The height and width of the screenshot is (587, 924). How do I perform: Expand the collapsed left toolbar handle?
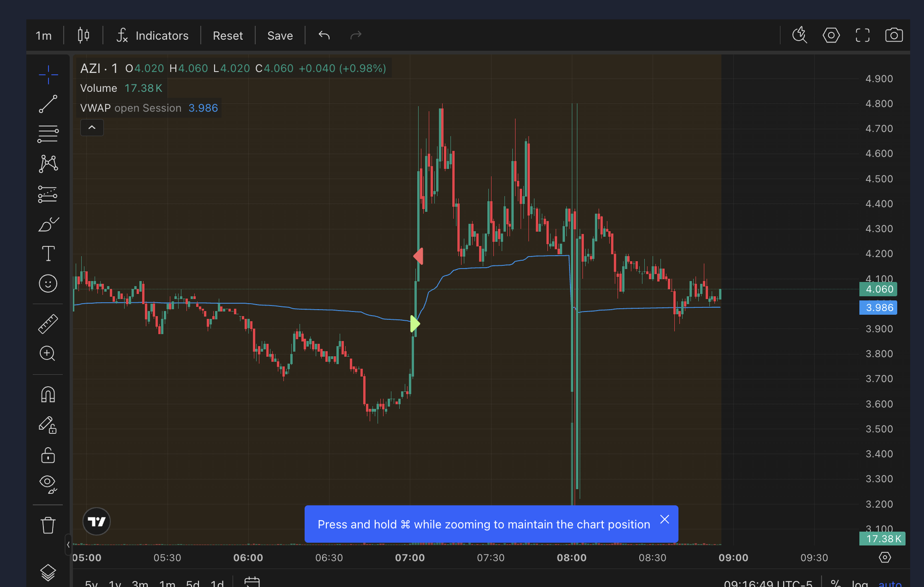(x=68, y=545)
